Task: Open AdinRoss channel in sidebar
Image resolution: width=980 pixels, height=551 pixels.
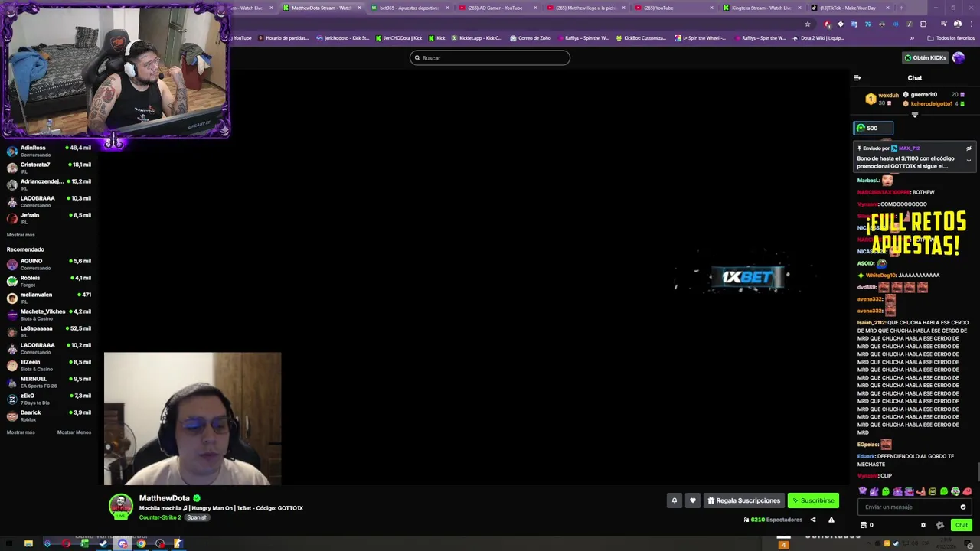Action: [x=49, y=151]
